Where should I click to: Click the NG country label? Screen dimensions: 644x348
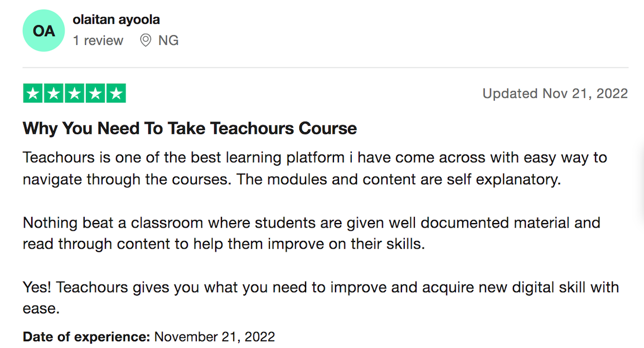[168, 40]
